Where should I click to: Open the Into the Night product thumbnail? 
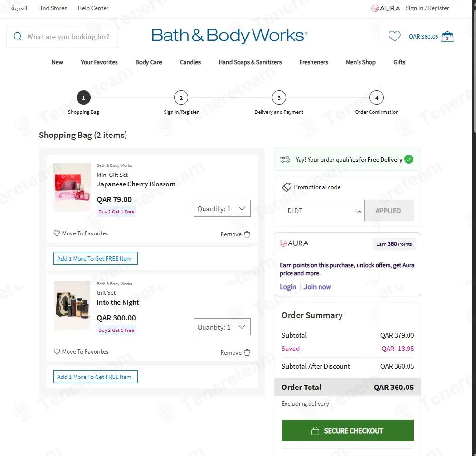[x=72, y=305]
